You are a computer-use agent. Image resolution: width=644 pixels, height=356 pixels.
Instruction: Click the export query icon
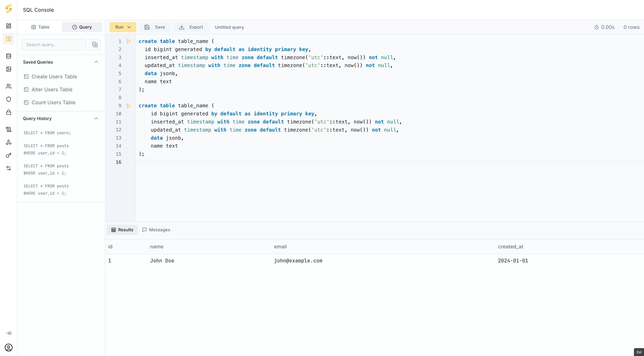pyautogui.click(x=182, y=27)
